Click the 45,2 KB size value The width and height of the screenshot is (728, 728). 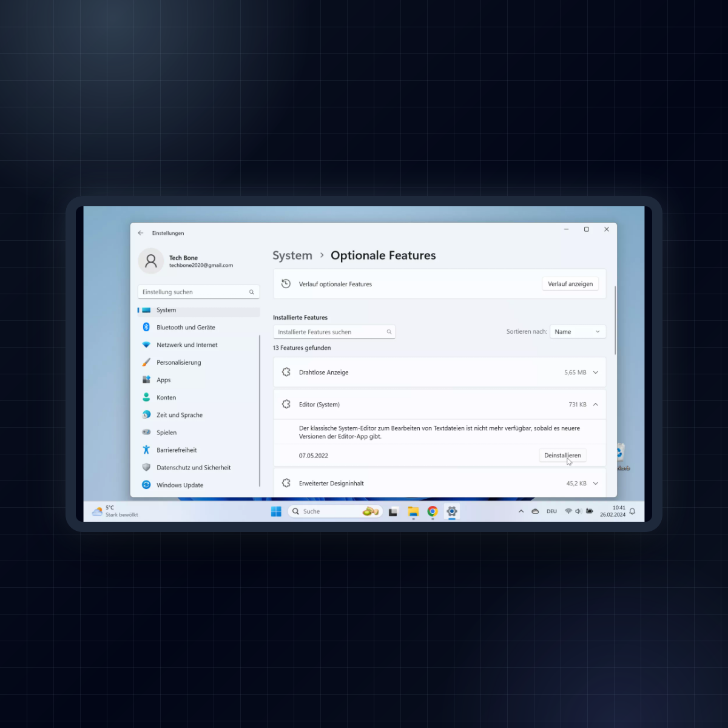576,484
